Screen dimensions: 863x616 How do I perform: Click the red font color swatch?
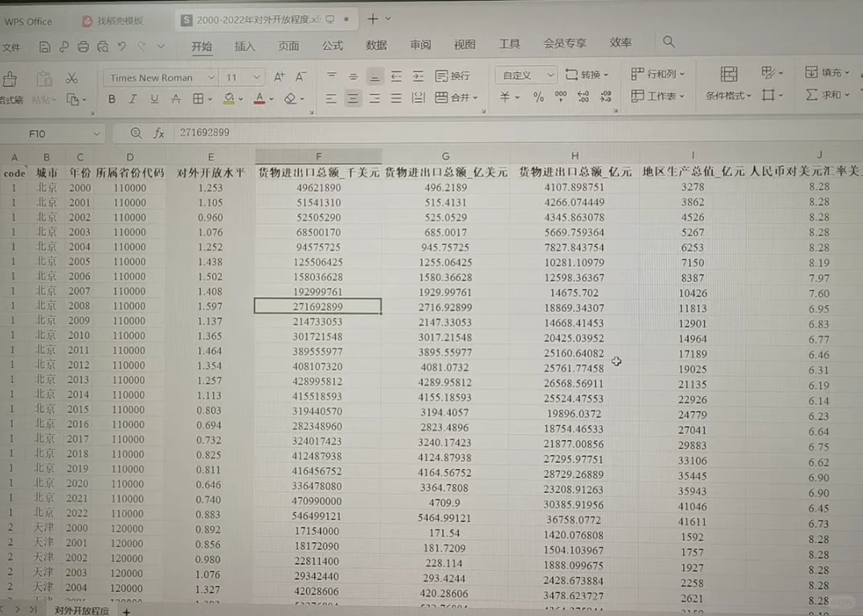[x=260, y=99]
